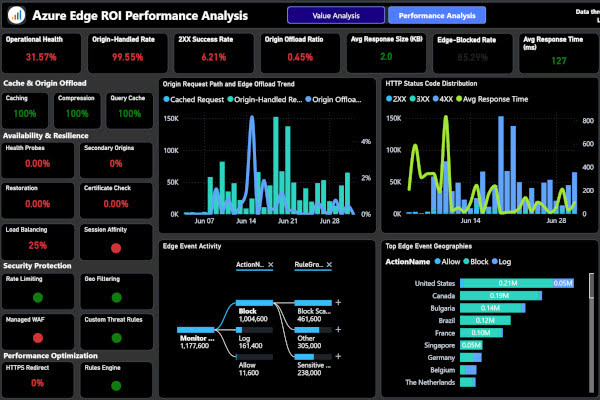
Task: Click green Custom Threat Rules status dot
Action: click(x=117, y=338)
